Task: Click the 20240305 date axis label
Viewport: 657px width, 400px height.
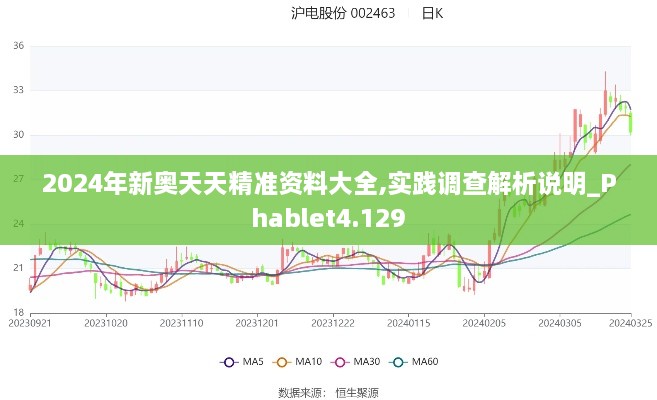Action: tap(560, 323)
